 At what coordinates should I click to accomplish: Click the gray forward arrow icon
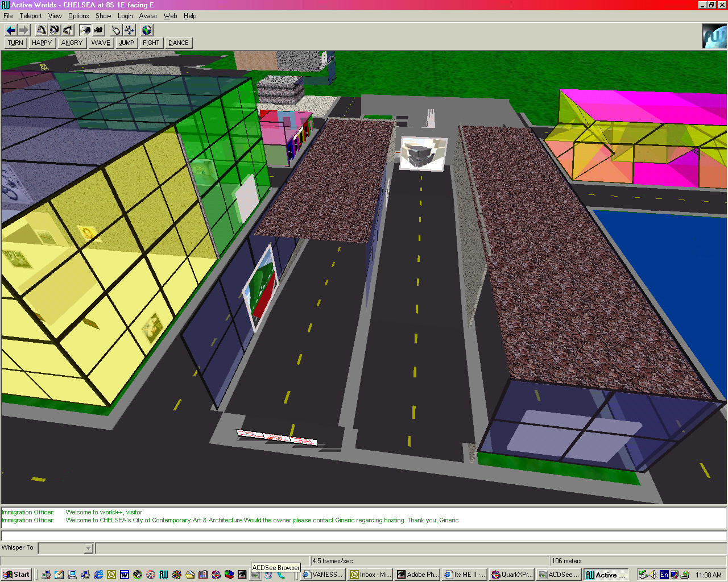24,30
